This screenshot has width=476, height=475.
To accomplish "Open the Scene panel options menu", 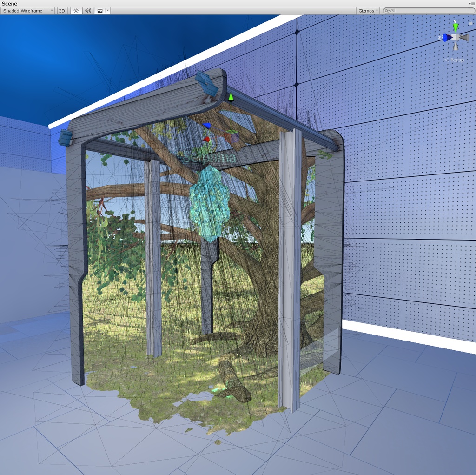I will [472, 4].
